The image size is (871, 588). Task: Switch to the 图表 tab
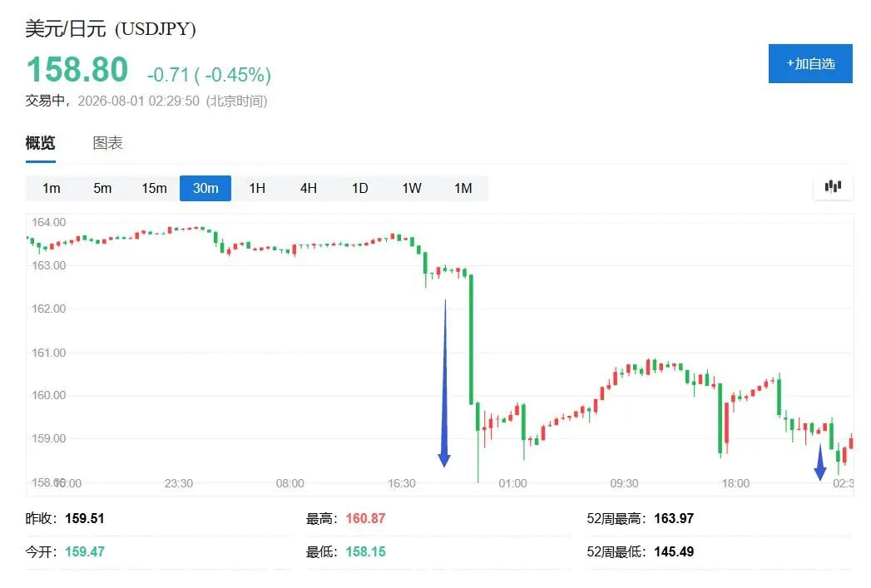coord(108,143)
